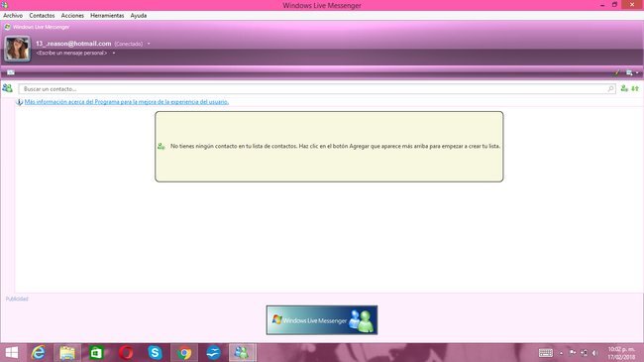Click the add contact icon in notice box

tap(161, 146)
